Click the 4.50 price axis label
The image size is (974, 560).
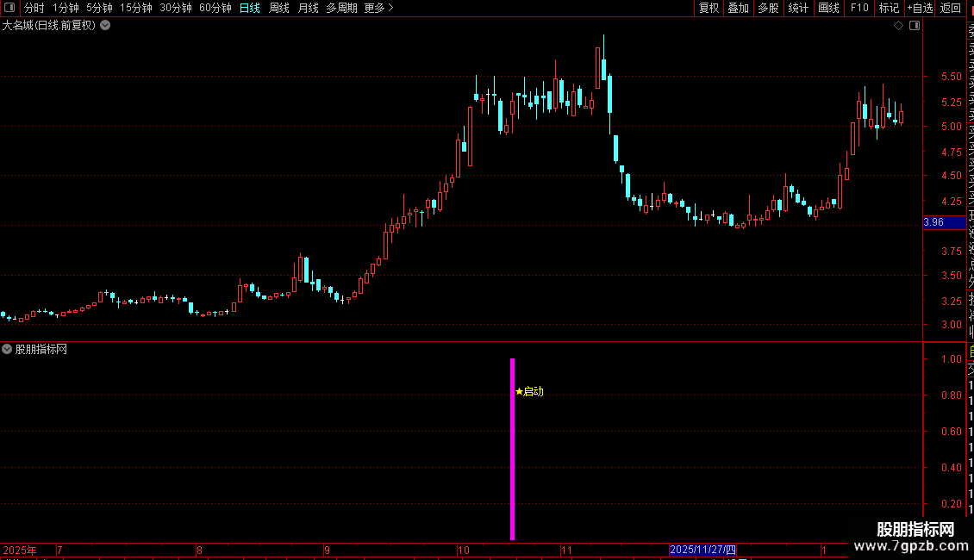pos(952,176)
